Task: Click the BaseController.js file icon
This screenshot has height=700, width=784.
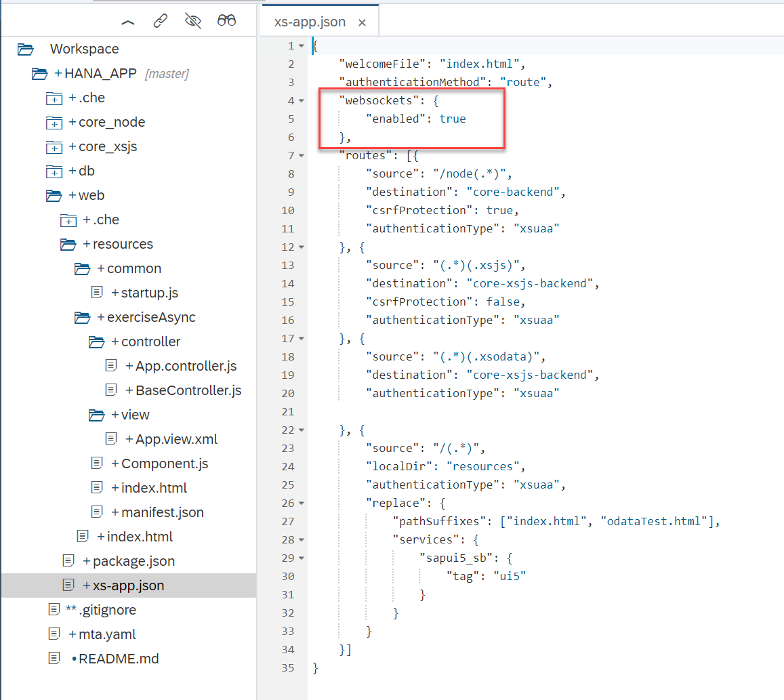Action: tap(111, 390)
